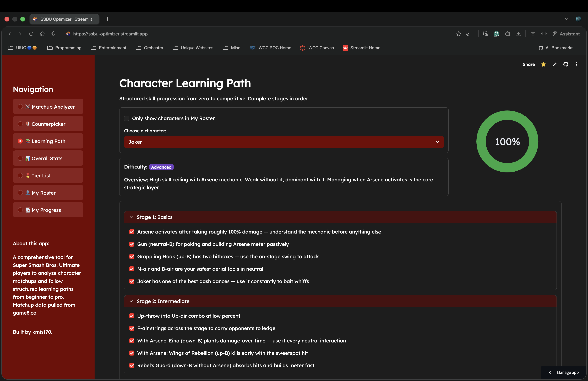The width and height of the screenshot is (588, 381).
Task: Open the browser extensions puzzle icon
Action: point(508,34)
